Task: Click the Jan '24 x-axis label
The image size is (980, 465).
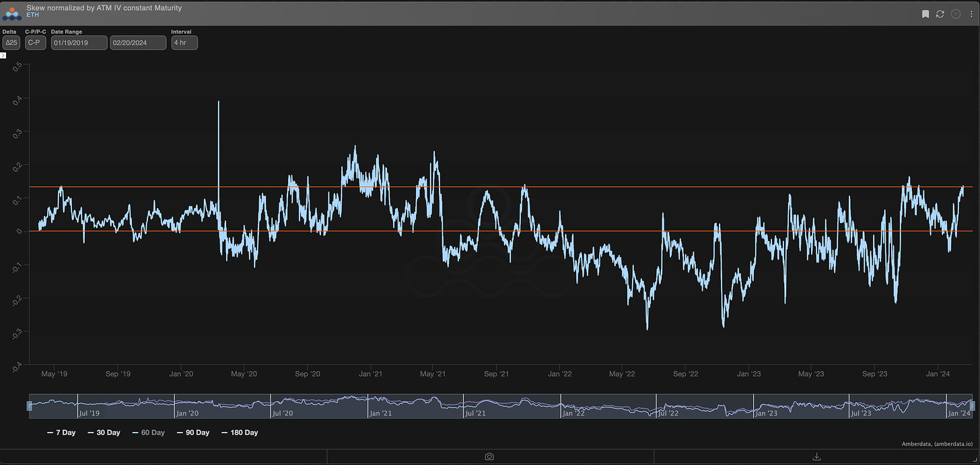Action: click(x=938, y=373)
